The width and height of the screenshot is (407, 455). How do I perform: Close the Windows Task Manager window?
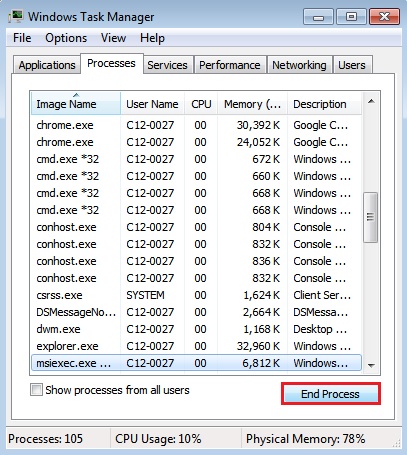pyautogui.click(x=384, y=17)
